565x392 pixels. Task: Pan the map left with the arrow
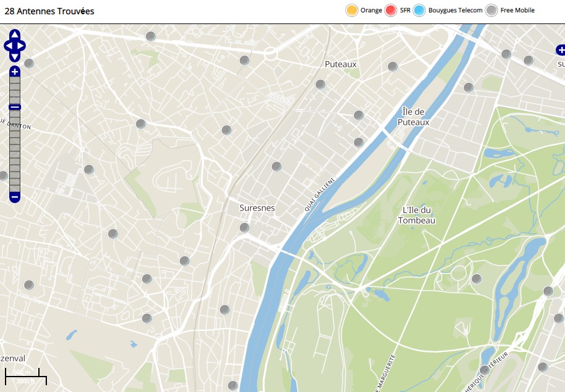coord(7,46)
